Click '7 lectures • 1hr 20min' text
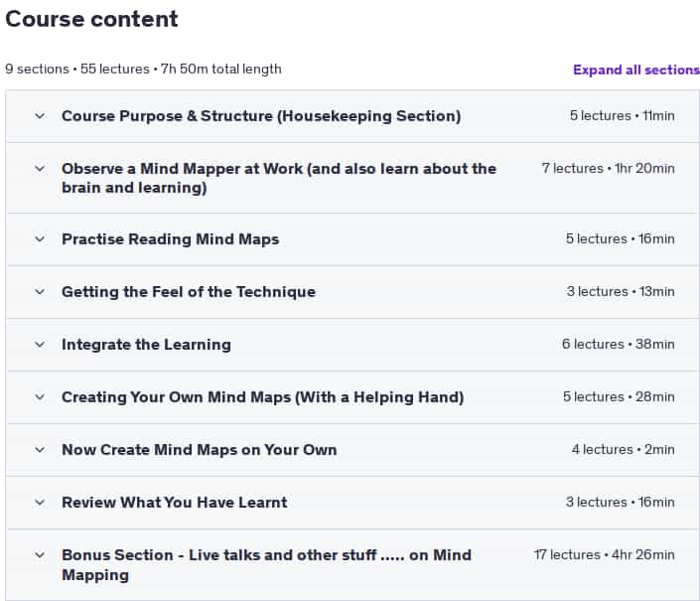 [x=608, y=168]
